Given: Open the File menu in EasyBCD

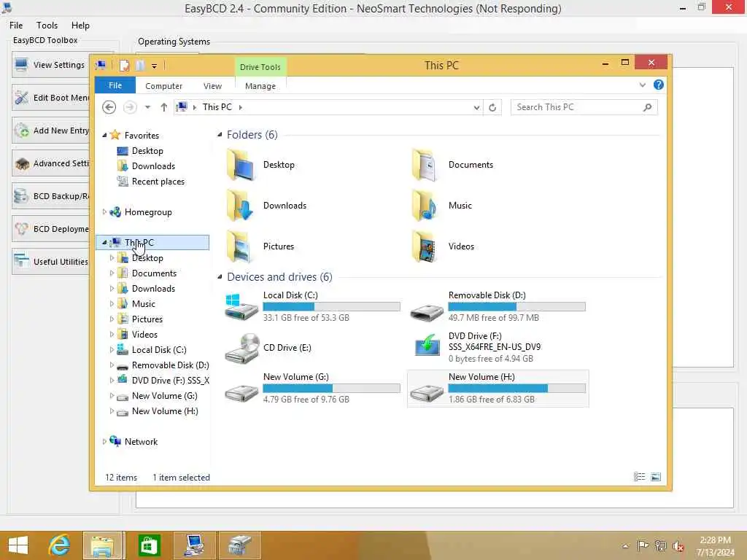Looking at the screenshot, I should pos(16,26).
